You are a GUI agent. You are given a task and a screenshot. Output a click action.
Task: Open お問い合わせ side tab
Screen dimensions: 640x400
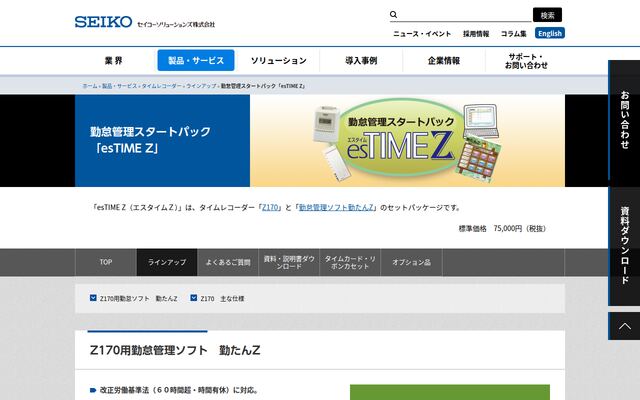[624, 120]
